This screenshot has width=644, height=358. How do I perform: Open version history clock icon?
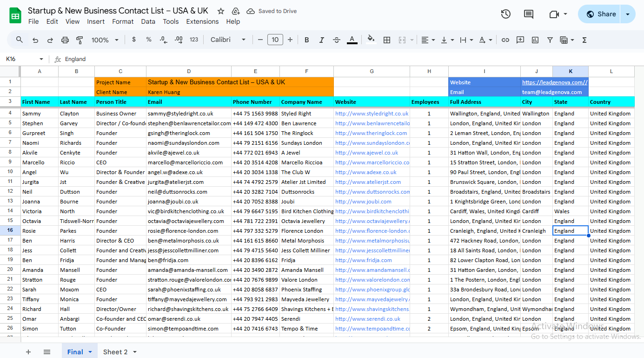506,14
